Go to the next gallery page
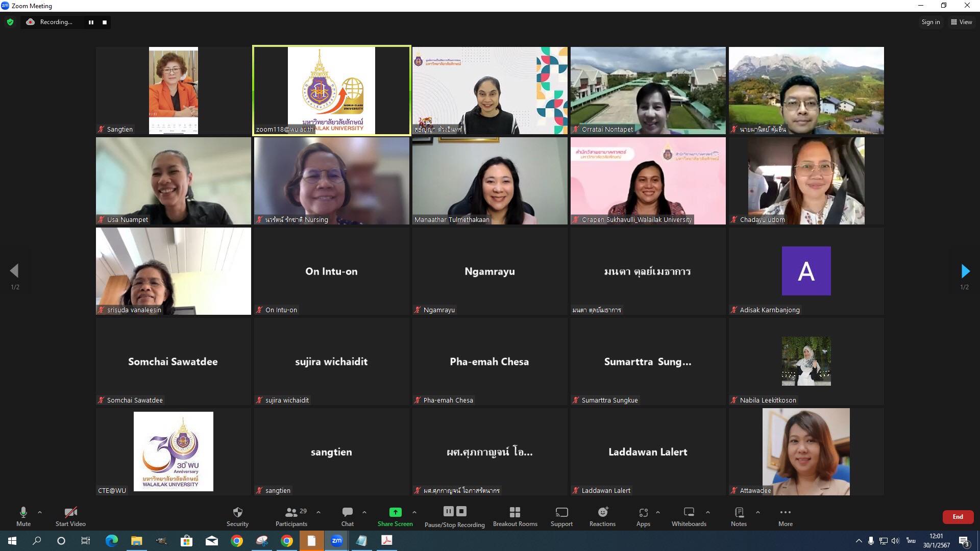The height and width of the screenshot is (551, 980). click(965, 271)
